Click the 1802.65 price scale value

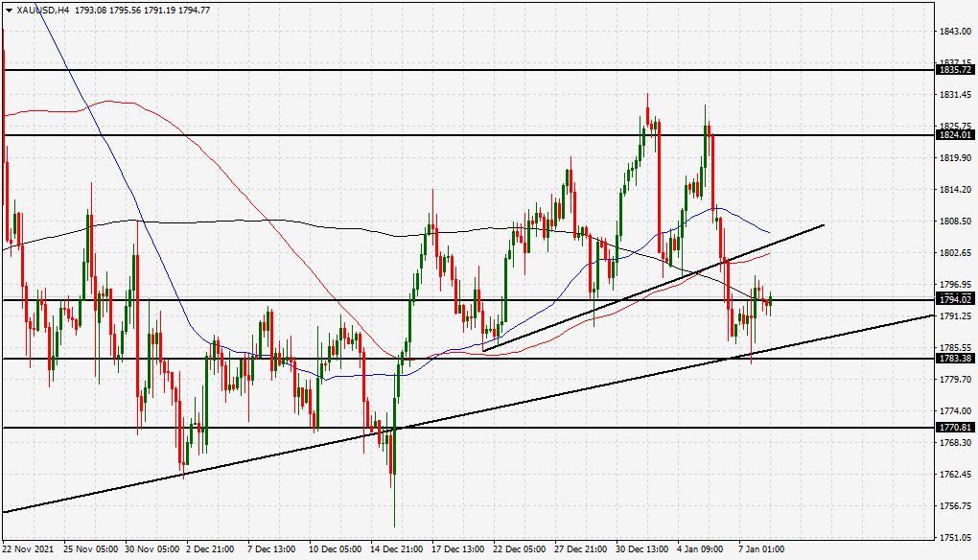(x=955, y=252)
